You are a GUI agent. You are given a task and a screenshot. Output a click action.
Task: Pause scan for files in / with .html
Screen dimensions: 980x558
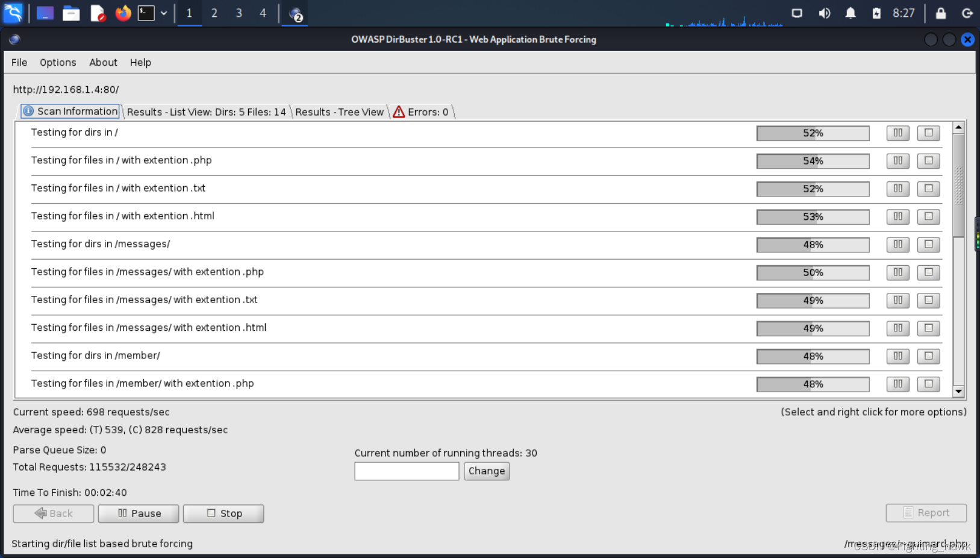click(897, 216)
